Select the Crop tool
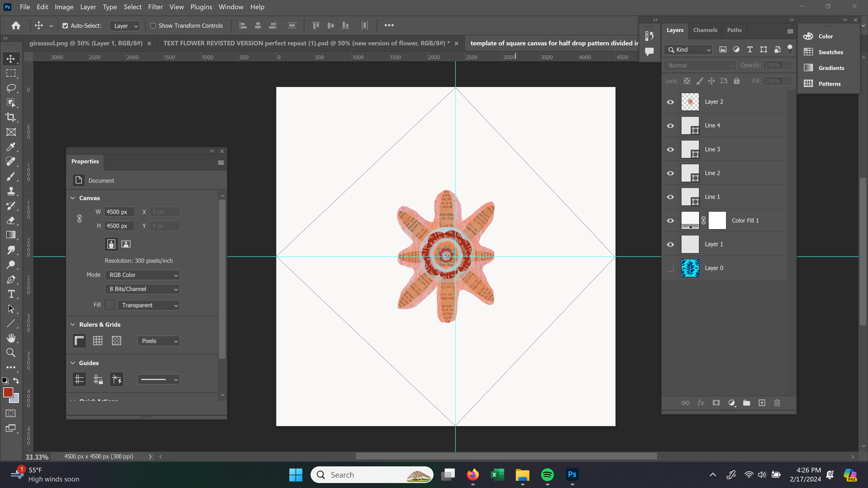The height and width of the screenshot is (488, 868). (x=11, y=117)
